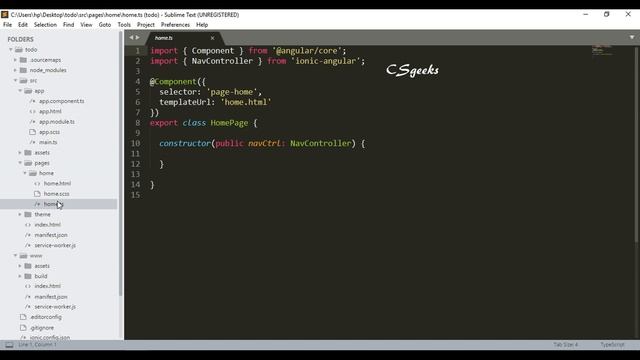The height and width of the screenshot is (360, 640).
Task: Click the sidebar vertical scrollbar
Action: pyautogui.click(x=120, y=163)
